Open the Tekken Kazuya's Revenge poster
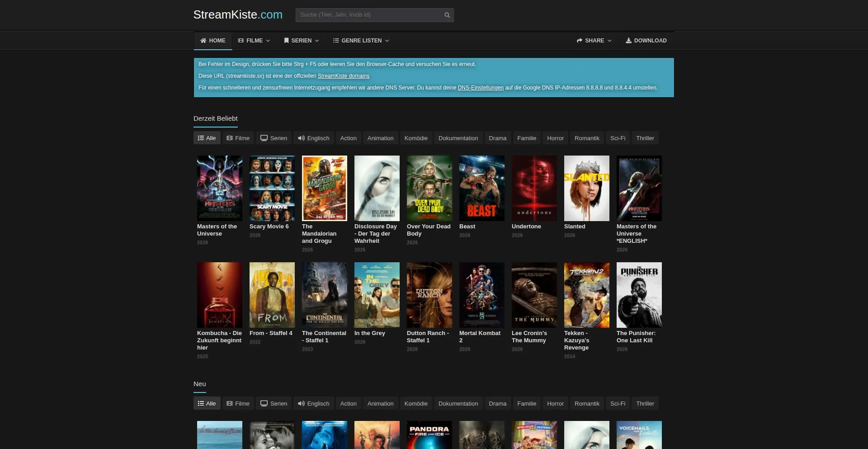Image resolution: width=868 pixels, height=449 pixels. [587, 295]
